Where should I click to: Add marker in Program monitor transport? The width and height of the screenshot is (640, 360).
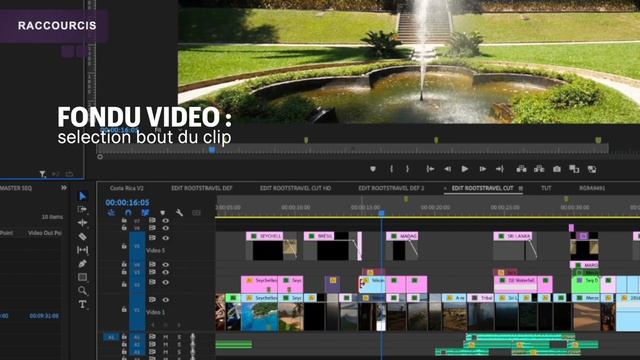(373, 169)
